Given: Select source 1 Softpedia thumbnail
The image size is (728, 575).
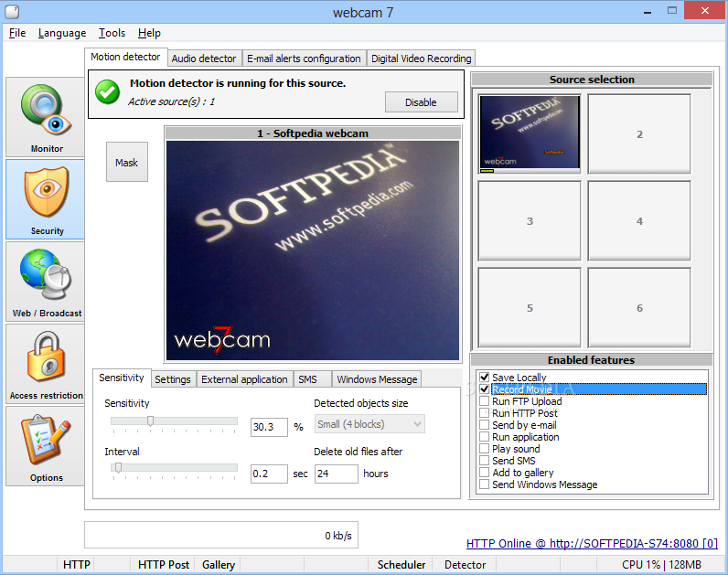Looking at the screenshot, I should pos(530,133).
